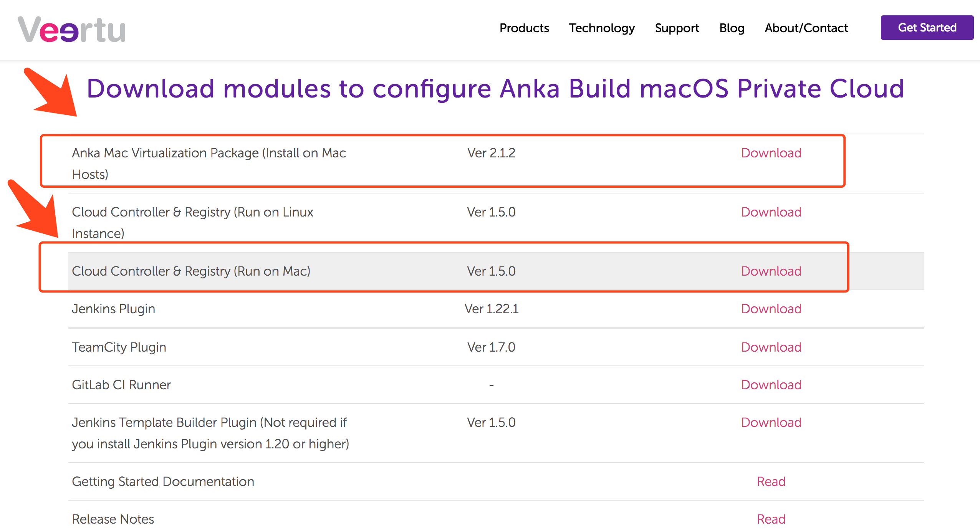Click 'Cloud Controller & Registry (Run on Linux' text
The height and width of the screenshot is (529, 980).
click(x=192, y=212)
